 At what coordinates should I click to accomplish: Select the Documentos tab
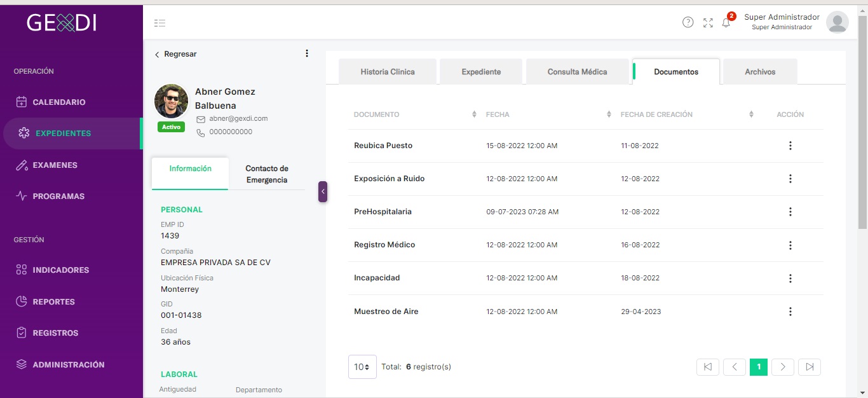[676, 72]
